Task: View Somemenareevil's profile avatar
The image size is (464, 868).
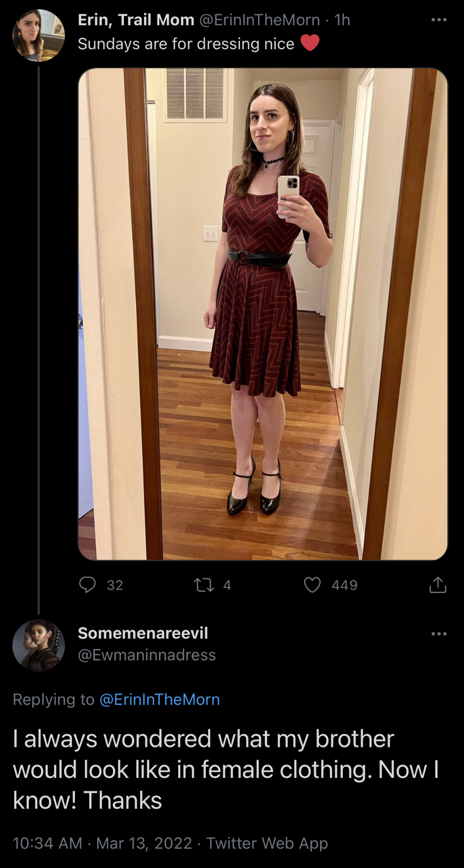Action: tap(39, 646)
